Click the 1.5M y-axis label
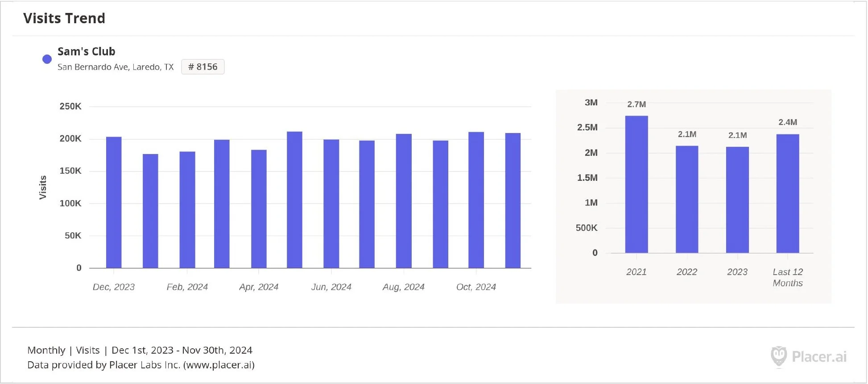 [587, 178]
